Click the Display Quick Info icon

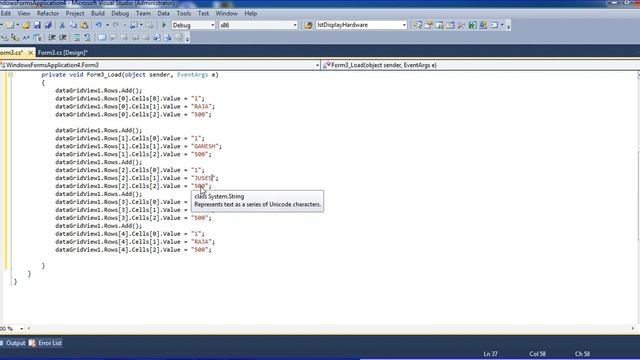[26, 38]
